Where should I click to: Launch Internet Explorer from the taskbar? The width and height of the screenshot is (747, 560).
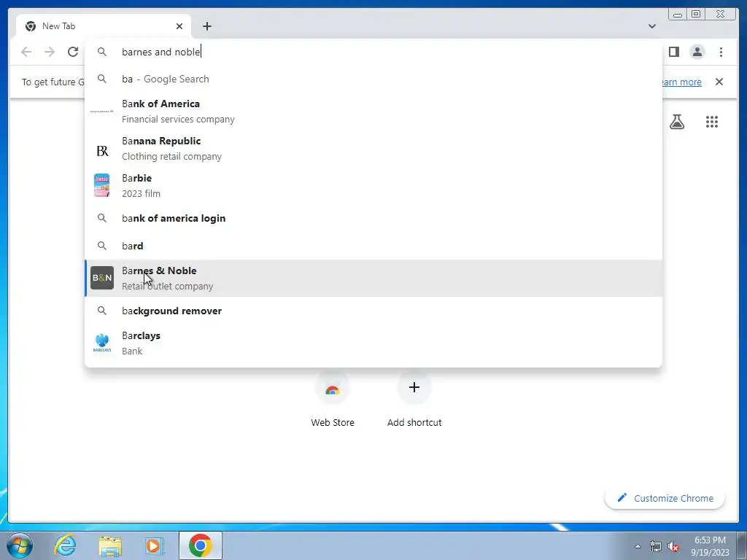pyautogui.click(x=65, y=545)
